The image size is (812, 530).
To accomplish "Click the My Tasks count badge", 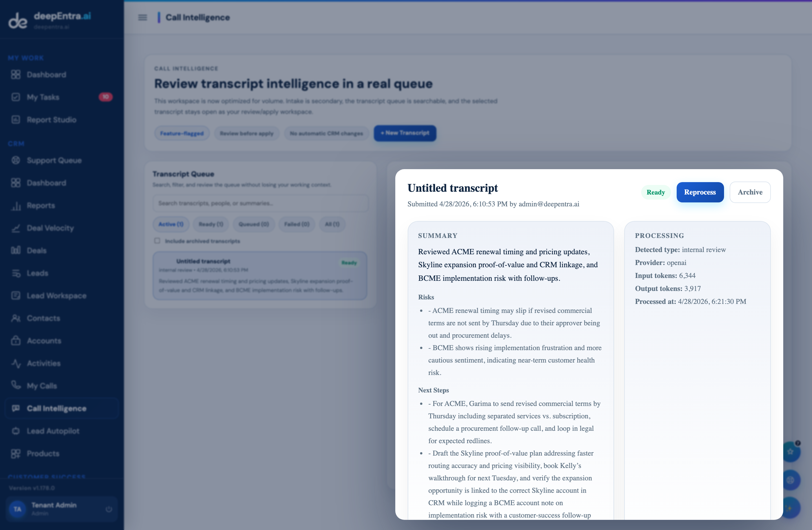I will click(x=105, y=97).
